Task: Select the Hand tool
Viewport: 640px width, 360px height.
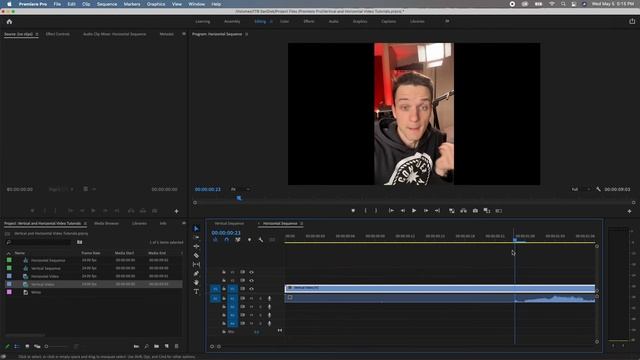Action: [x=196, y=282]
